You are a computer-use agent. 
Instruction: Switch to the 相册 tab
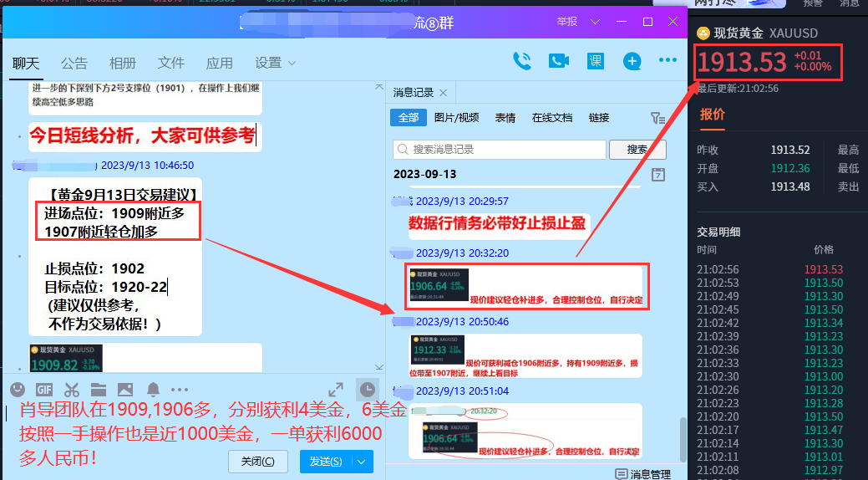tap(122, 64)
